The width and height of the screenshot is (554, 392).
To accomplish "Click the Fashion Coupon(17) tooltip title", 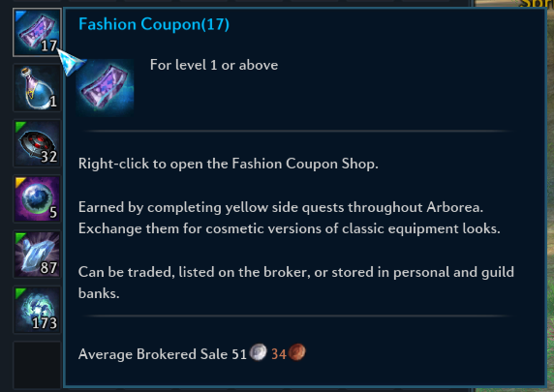I will 154,24.
